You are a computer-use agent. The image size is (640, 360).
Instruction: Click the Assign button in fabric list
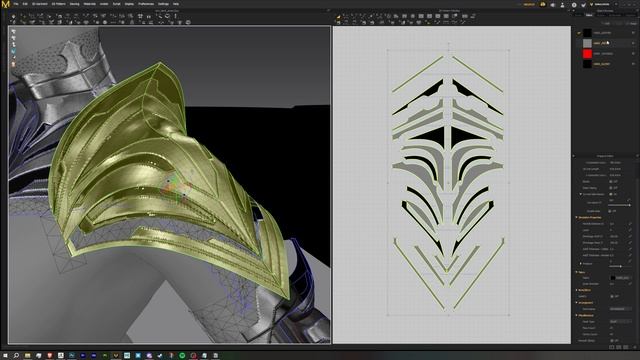(x=632, y=24)
